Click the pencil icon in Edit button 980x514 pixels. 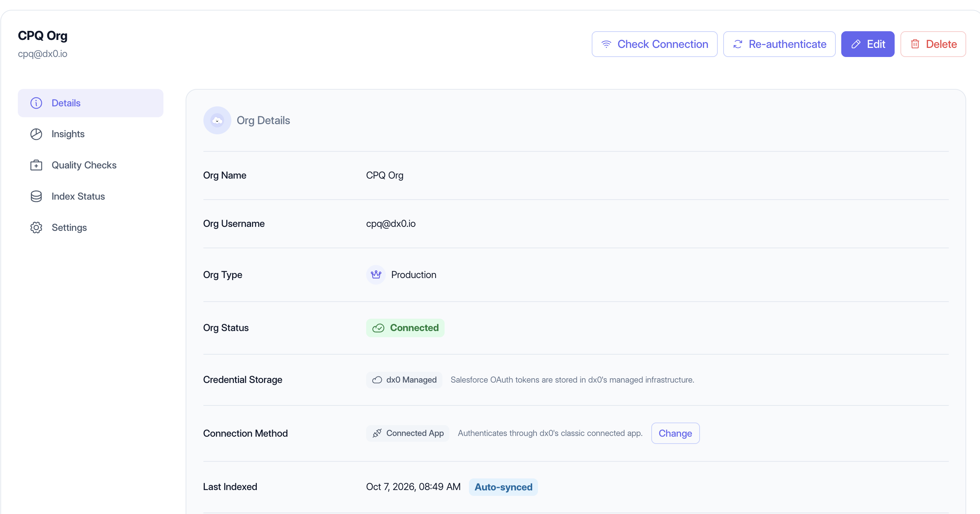coord(856,45)
